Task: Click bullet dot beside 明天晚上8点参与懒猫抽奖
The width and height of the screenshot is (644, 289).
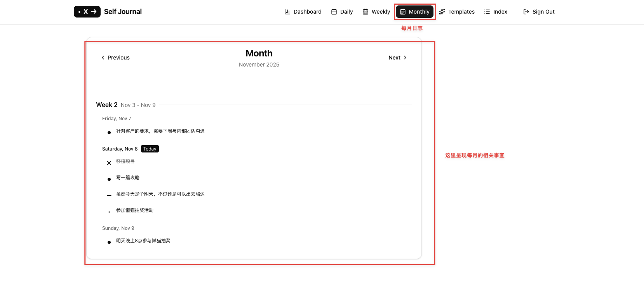Action: tap(109, 242)
